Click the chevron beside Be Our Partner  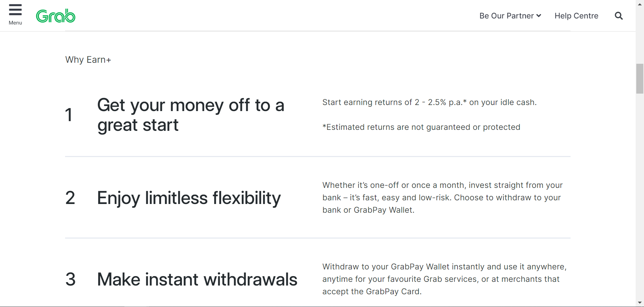pyautogui.click(x=539, y=16)
